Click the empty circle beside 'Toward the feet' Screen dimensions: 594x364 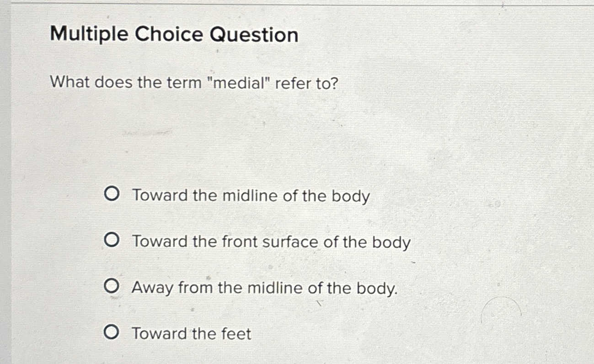click(112, 332)
